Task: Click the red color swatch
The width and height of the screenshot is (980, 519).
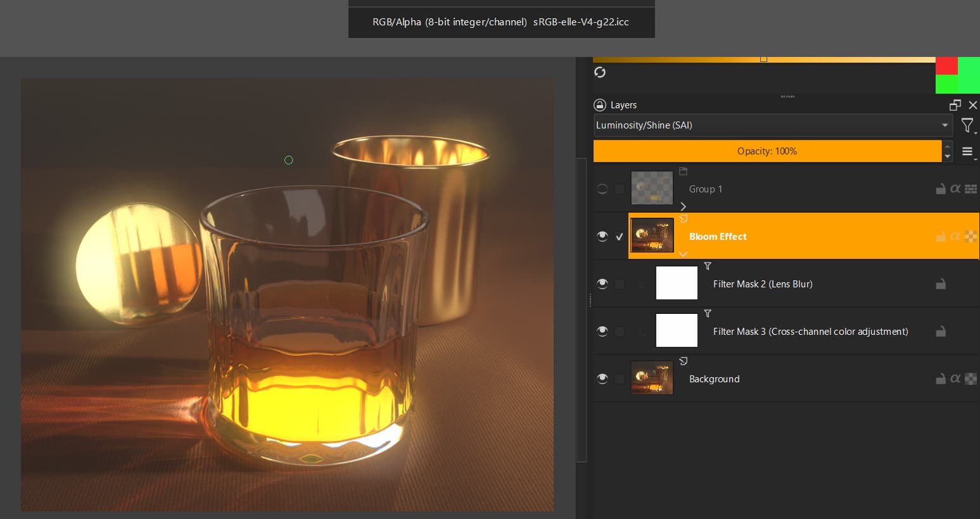Action: [x=946, y=66]
